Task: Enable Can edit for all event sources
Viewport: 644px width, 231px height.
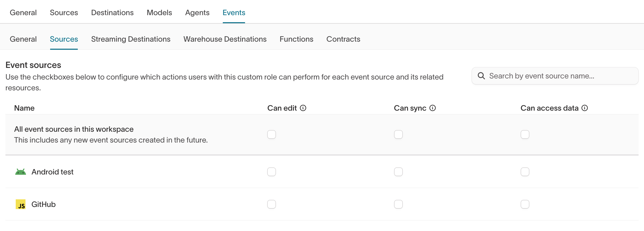Action: click(x=272, y=134)
